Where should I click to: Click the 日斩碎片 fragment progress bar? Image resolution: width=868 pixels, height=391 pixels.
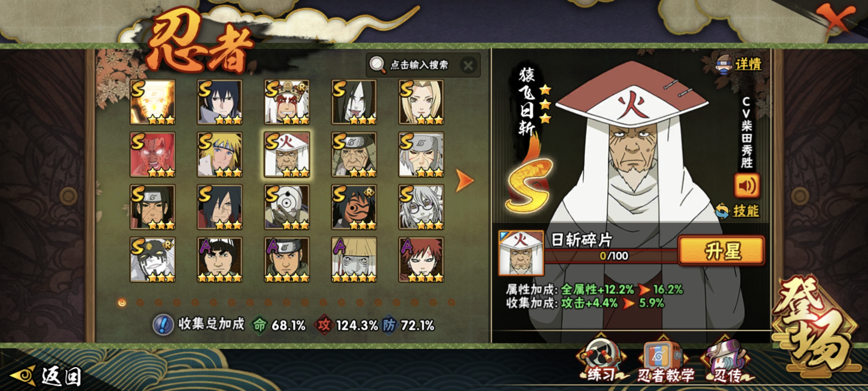point(612,256)
